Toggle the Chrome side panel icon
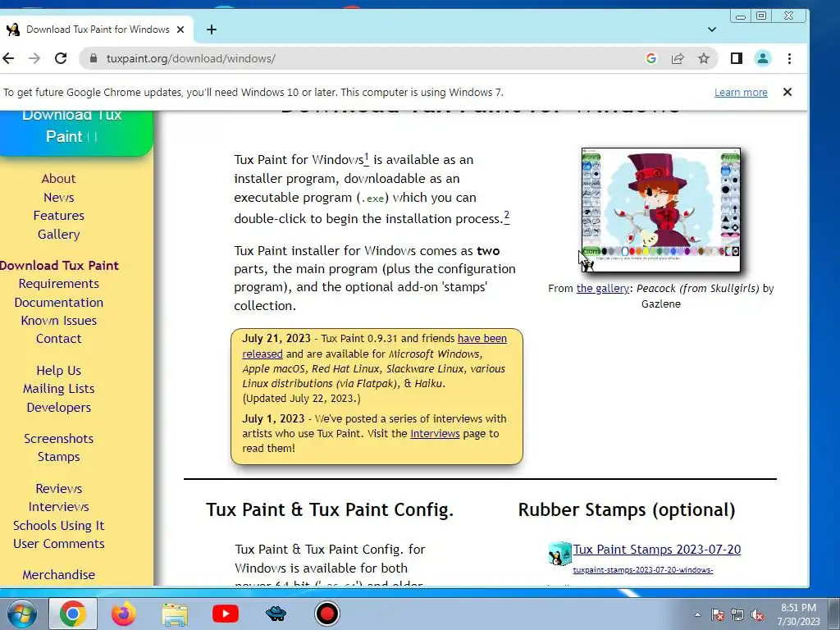This screenshot has width=840, height=630. coord(737,58)
